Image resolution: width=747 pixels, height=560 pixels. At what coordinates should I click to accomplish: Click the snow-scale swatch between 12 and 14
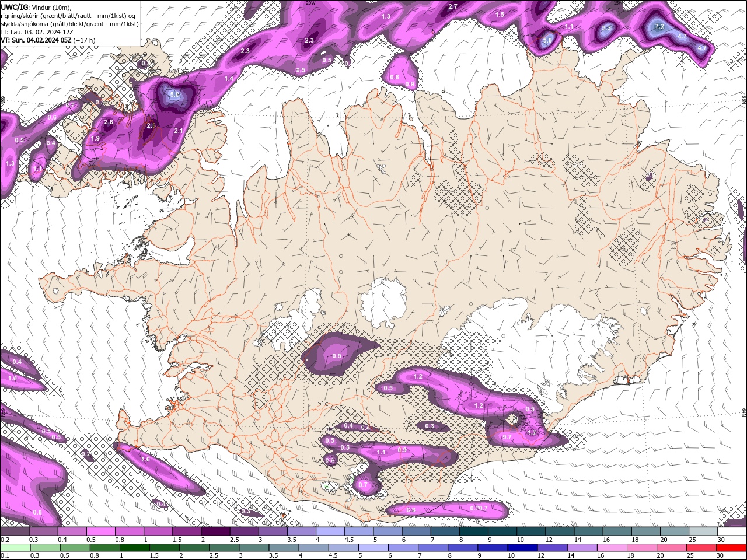(559, 531)
